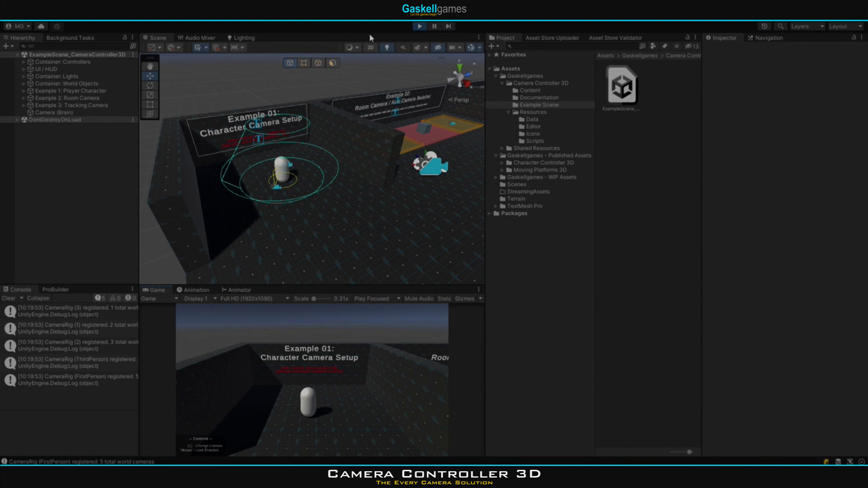Open the Full HD resolution dropdown
This screenshot has height=488, width=868.
pyautogui.click(x=255, y=299)
